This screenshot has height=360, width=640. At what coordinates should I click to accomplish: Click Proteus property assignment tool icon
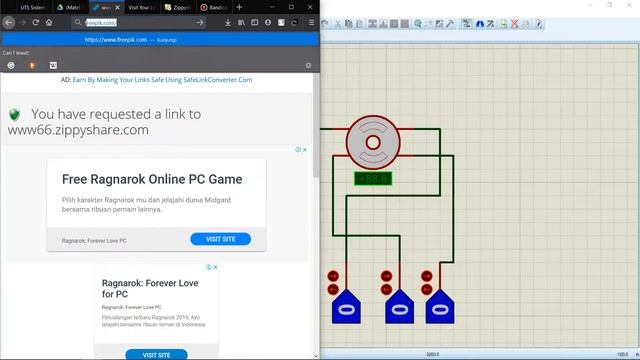click(x=490, y=24)
